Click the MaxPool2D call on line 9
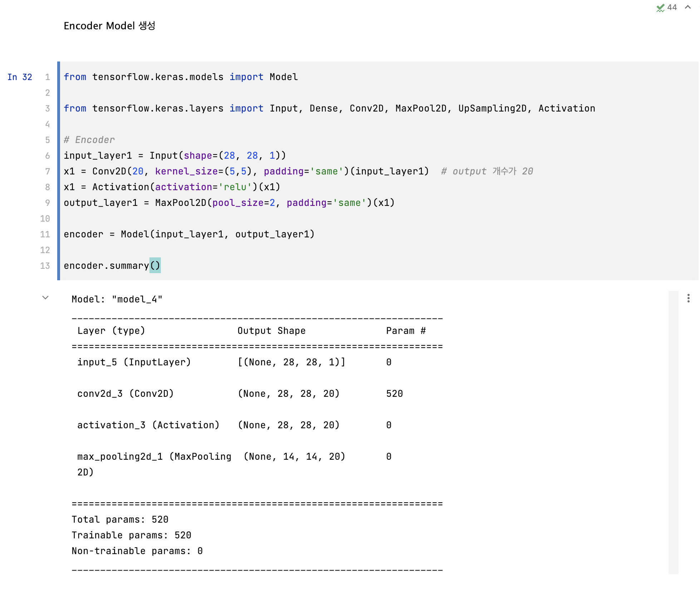 click(x=181, y=203)
